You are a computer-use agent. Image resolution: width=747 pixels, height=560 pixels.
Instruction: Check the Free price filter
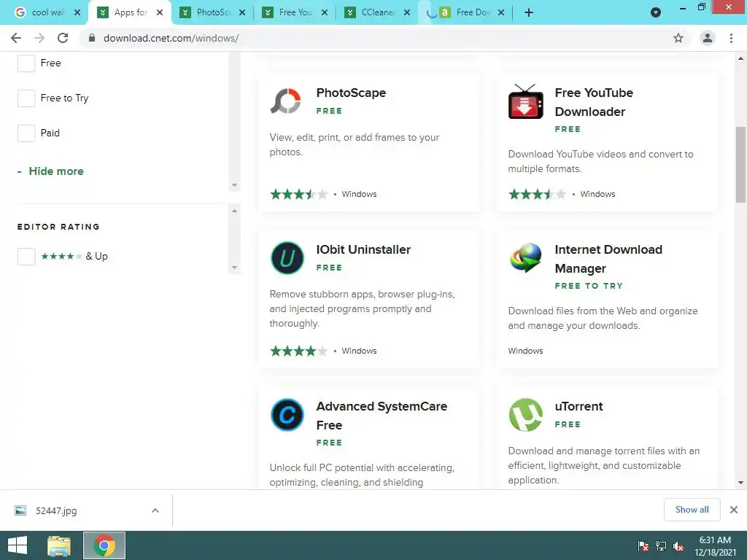[26, 63]
